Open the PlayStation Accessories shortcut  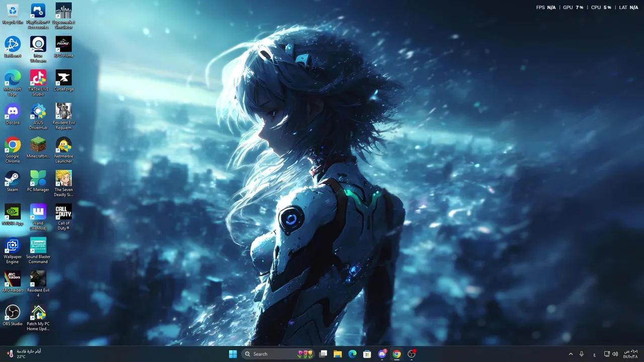[38, 16]
